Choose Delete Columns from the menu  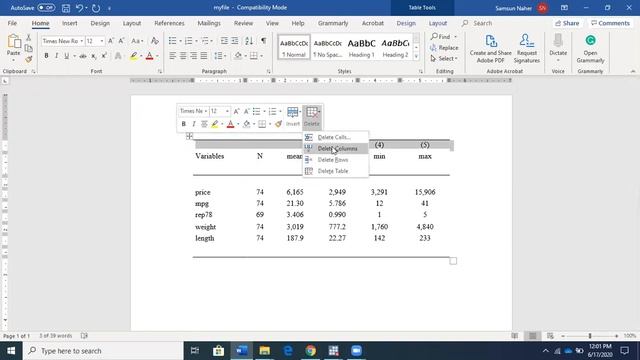(x=336, y=149)
